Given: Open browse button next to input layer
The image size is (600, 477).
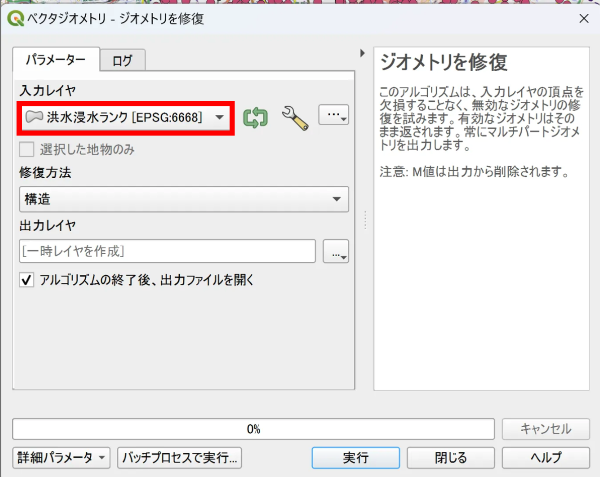Looking at the screenshot, I should click(x=333, y=114).
